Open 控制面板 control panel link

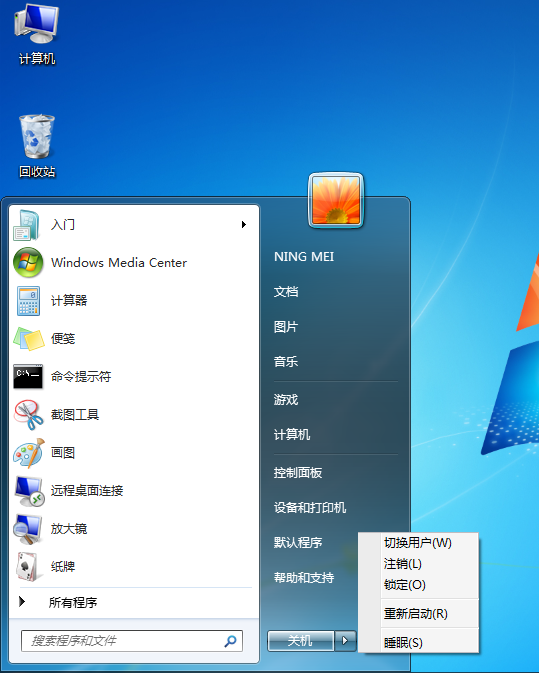[298, 473]
